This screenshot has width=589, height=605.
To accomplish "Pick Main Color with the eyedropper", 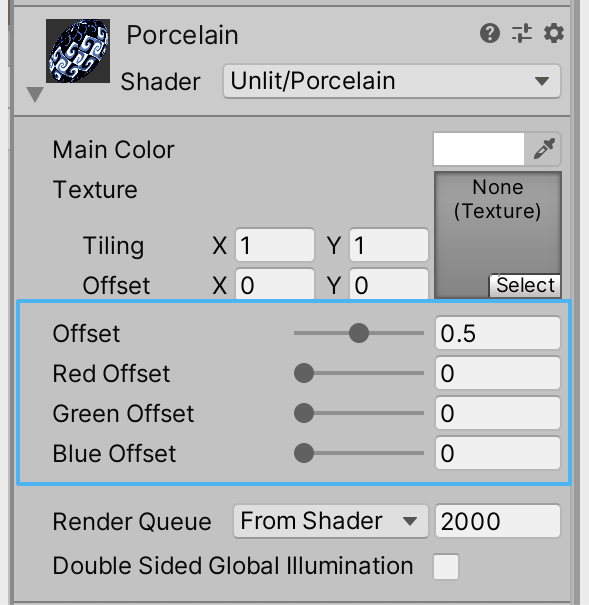I will 544,149.
